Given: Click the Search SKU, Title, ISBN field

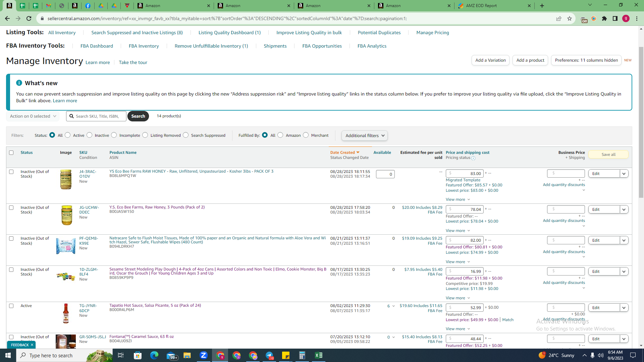Looking at the screenshot, I should [96, 116].
